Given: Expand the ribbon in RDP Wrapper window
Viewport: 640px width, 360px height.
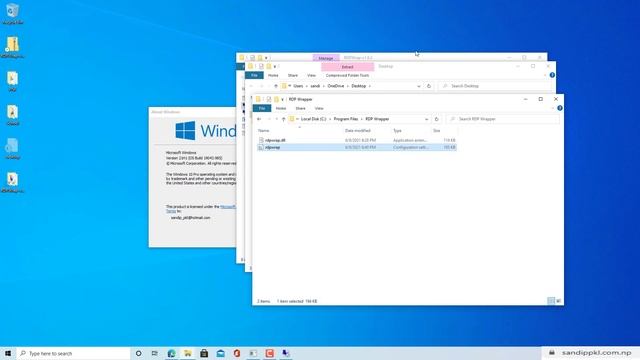Looking at the screenshot, I should 552,108.
